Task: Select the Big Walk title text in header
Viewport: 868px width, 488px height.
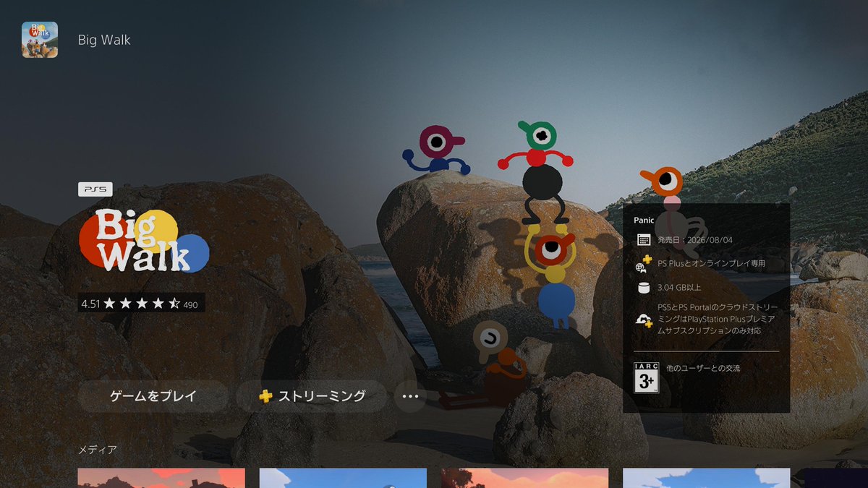Action: click(x=104, y=40)
